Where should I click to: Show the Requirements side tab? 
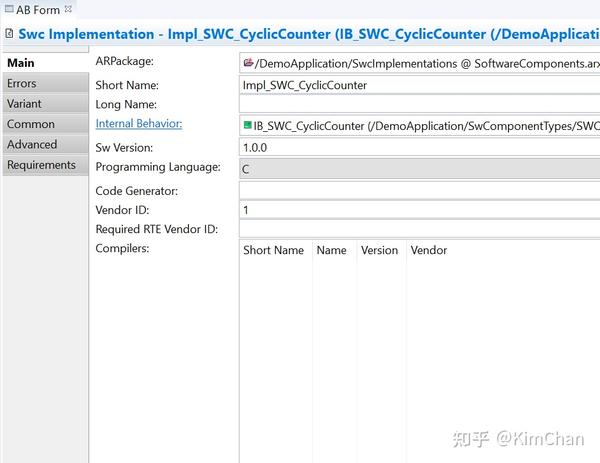tap(41, 165)
